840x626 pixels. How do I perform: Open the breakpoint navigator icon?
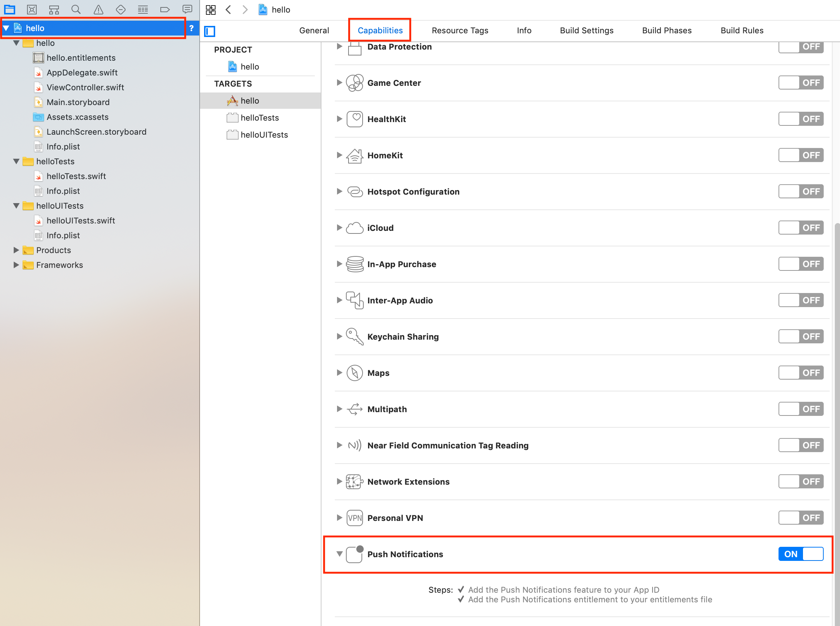(x=165, y=10)
